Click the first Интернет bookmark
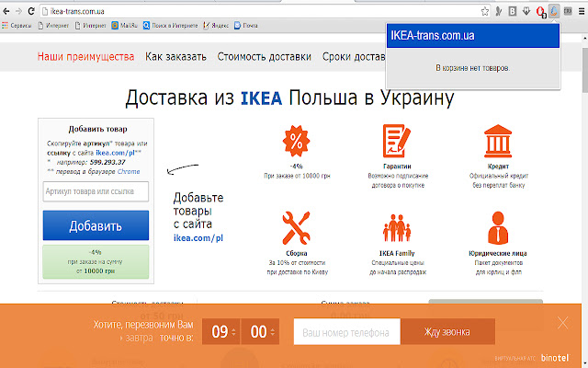This screenshot has width=588, height=368. tap(53, 26)
